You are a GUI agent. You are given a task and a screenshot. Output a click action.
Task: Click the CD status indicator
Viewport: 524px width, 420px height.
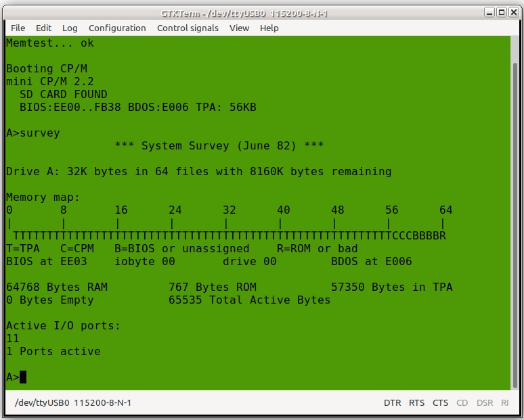click(x=462, y=402)
